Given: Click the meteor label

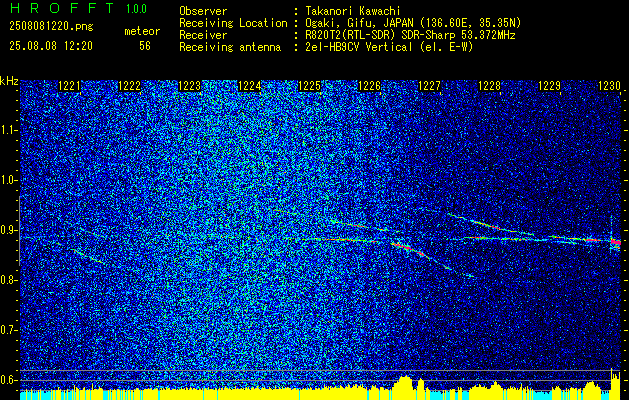Looking at the screenshot, I should [x=142, y=31].
